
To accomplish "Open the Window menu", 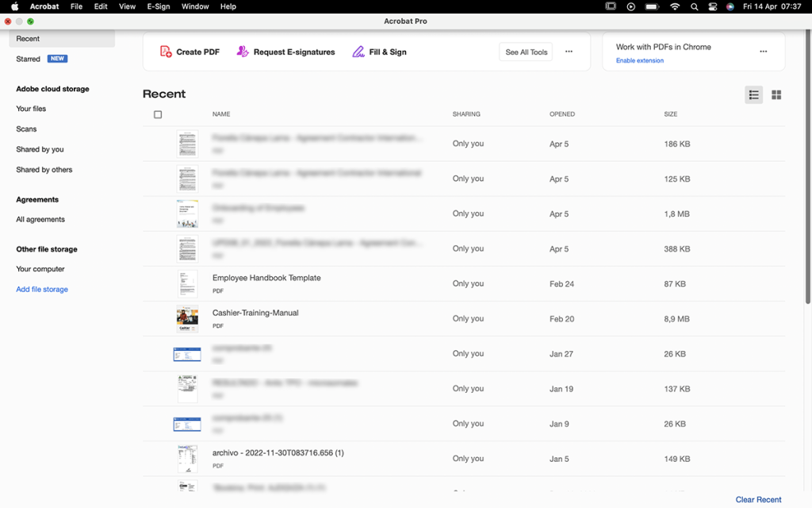I will tap(195, 6).
